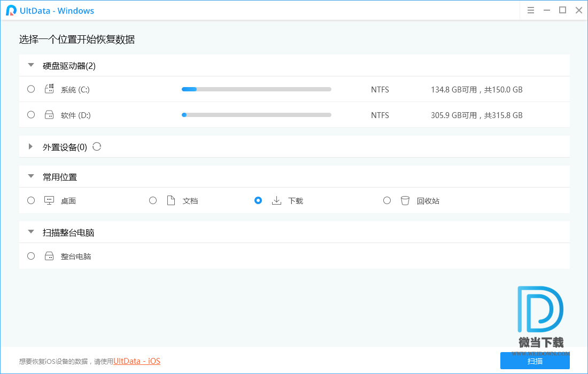Click the 回收站 label text
588x374 pixels.
(x=428, y=201)
